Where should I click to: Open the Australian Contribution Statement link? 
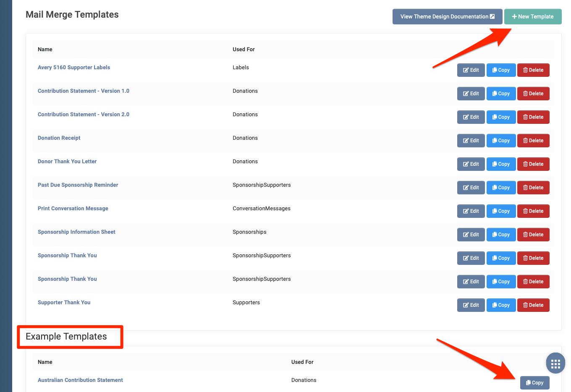(80, 380)
